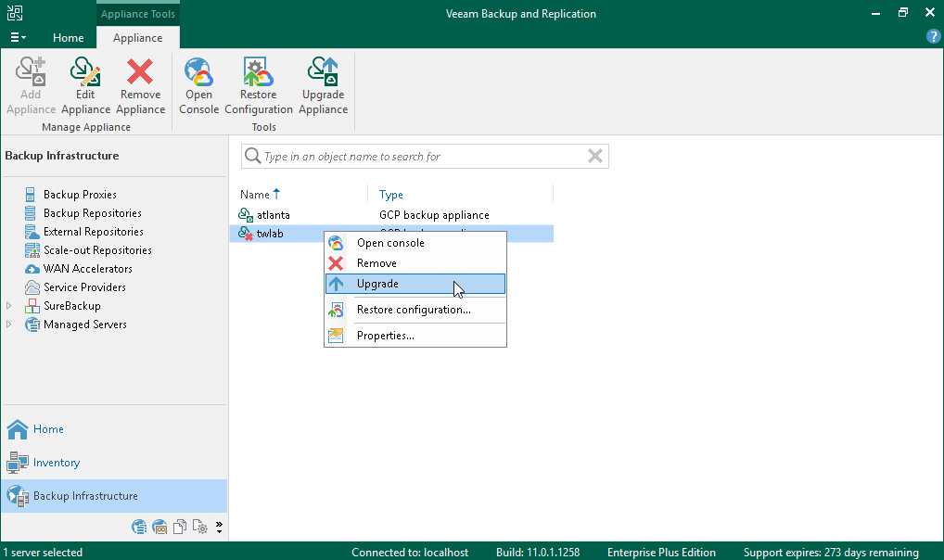Viewport: 944px width, 560px height.
Task: Click the Home house icon
Action: 18,429
